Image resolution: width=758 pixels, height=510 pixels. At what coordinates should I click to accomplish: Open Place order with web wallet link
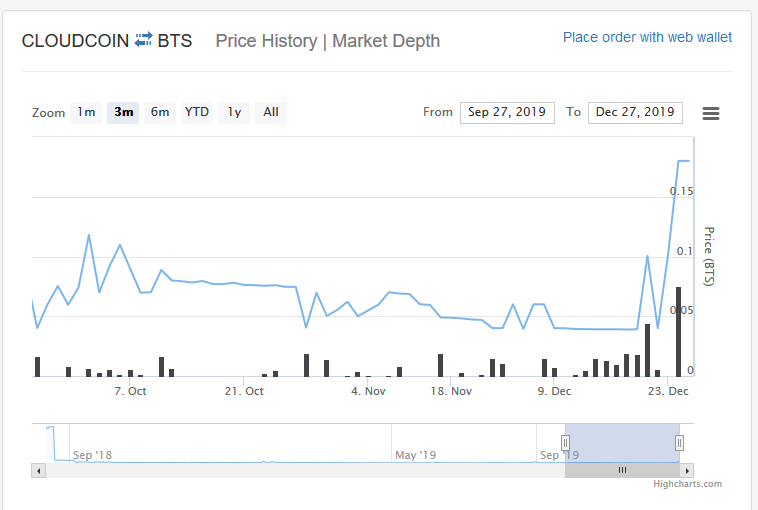pyautogui.click(x=647, y=37)
